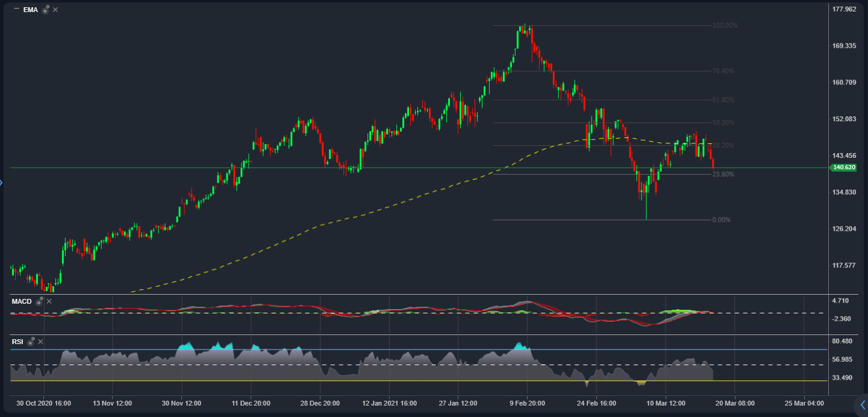The width and height of the screenshot is (868, 417).
Task: Collapse the EMA legend with minus icon
Action: click(x=16, y=9)
